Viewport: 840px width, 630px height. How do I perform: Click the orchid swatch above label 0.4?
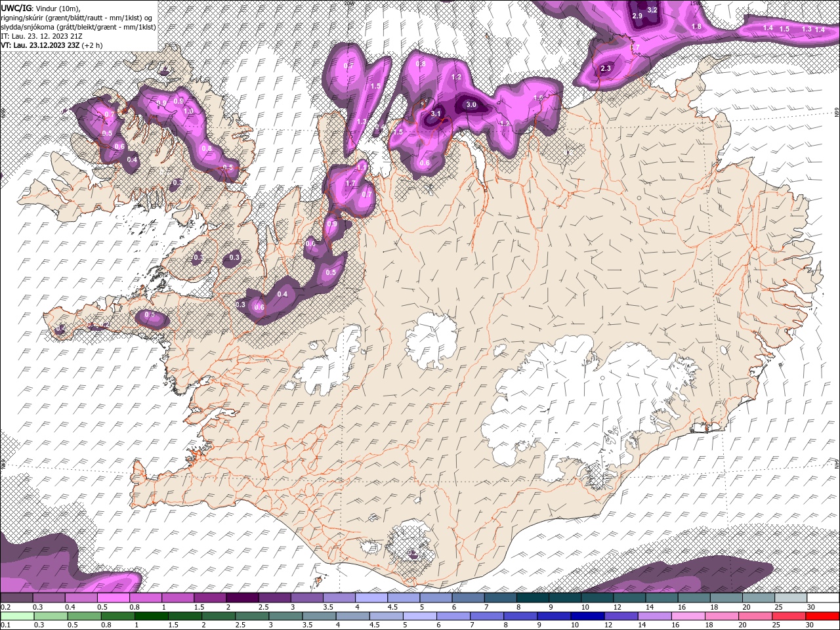point(81,598)
